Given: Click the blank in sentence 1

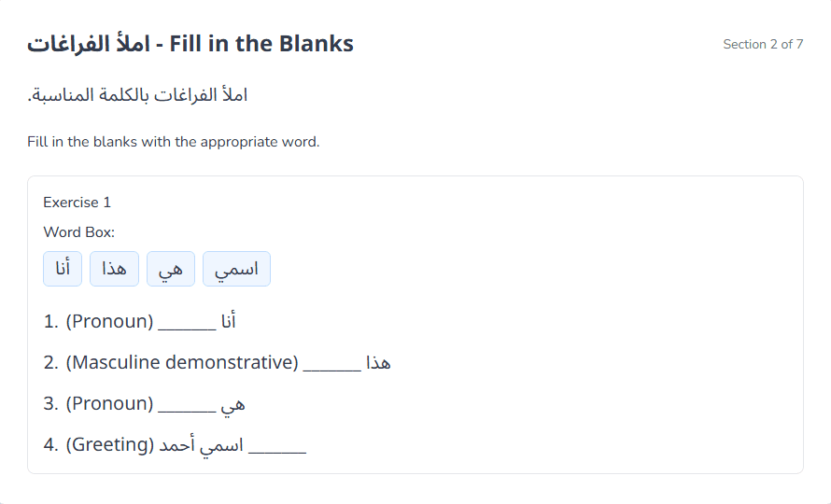Looking at the screenshot, I should pyautogui.click(x=187, y=323).
